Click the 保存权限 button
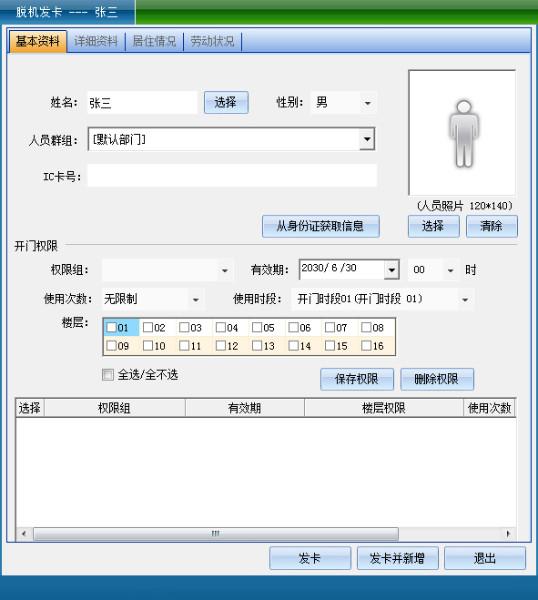Viewport: 538px width, 600px height. click(357, 379)
